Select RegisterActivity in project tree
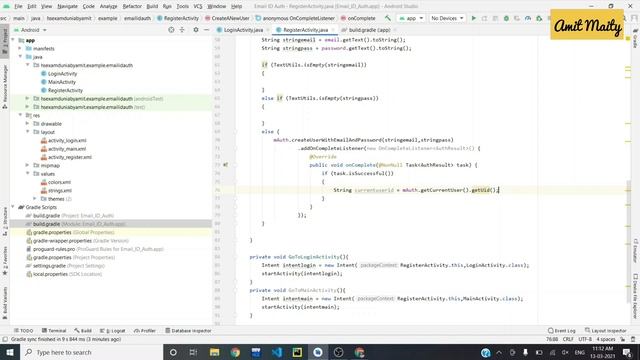The image size is (640, 360). pyautogui.click(x=65, y=90)
